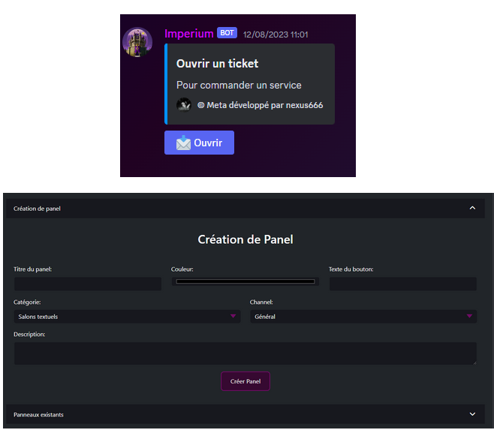Open the Catégorie dropdown showing Salons textuels
Screen dimensions: 494x448
(x=127, y=317)
